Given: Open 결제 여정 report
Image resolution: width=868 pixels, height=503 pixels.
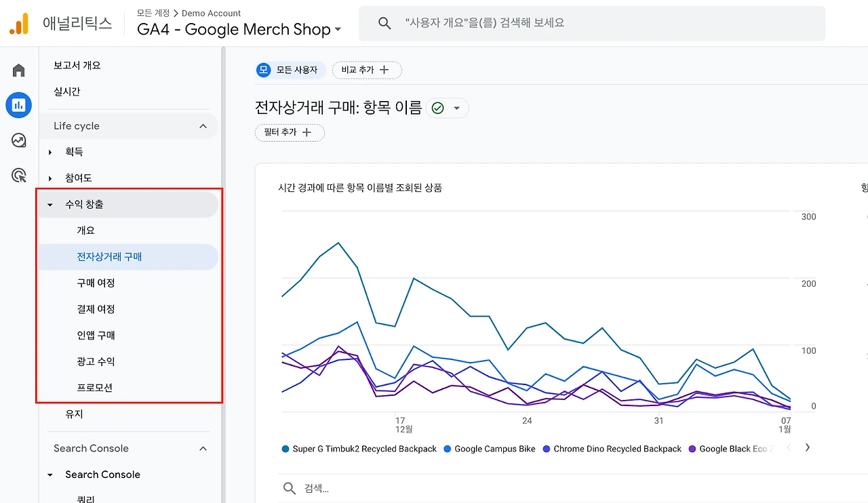Looking at the screenshot, I should pyautogui.click(x=96, y=309).
